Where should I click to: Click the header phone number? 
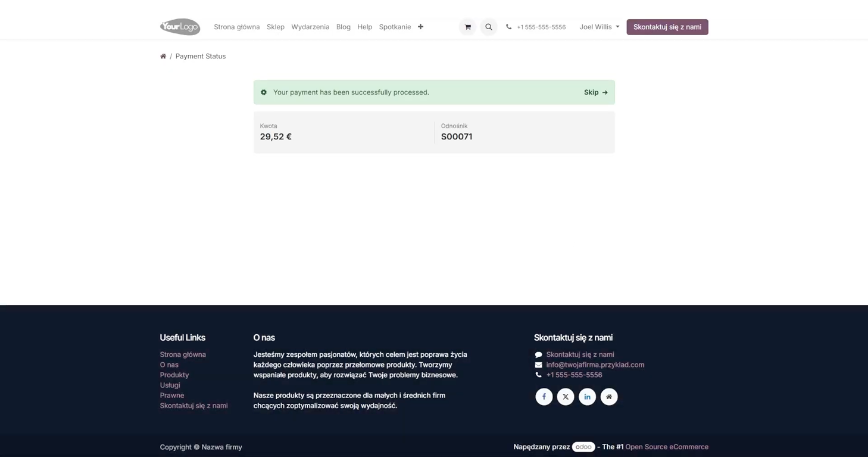coord(541,27)
